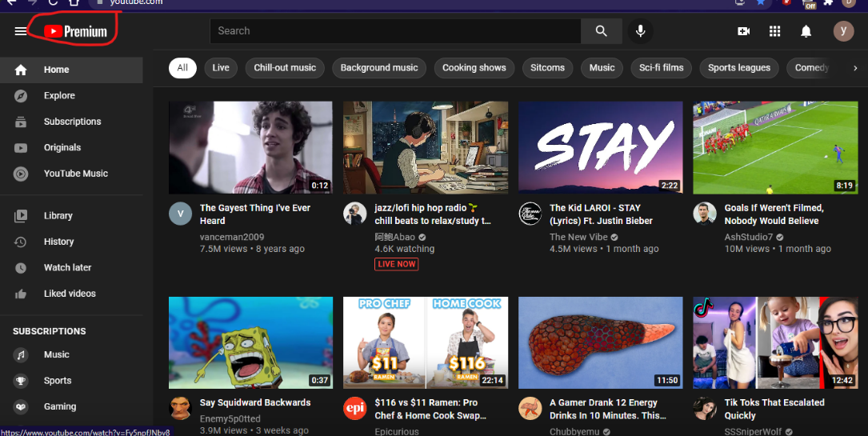Select the All filter chip
This screenshot has height=436, width=868.
point(182,68)
